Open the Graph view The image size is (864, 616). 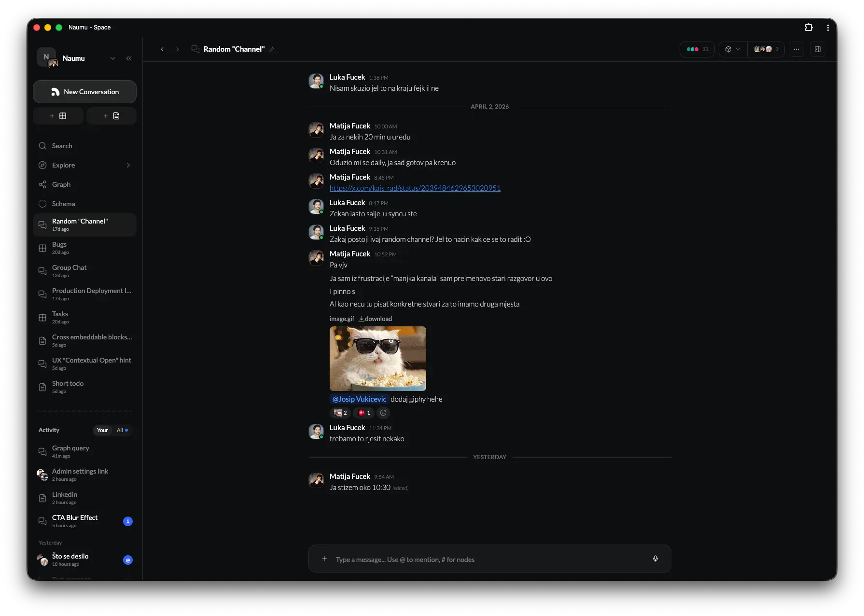pos(84,184)
